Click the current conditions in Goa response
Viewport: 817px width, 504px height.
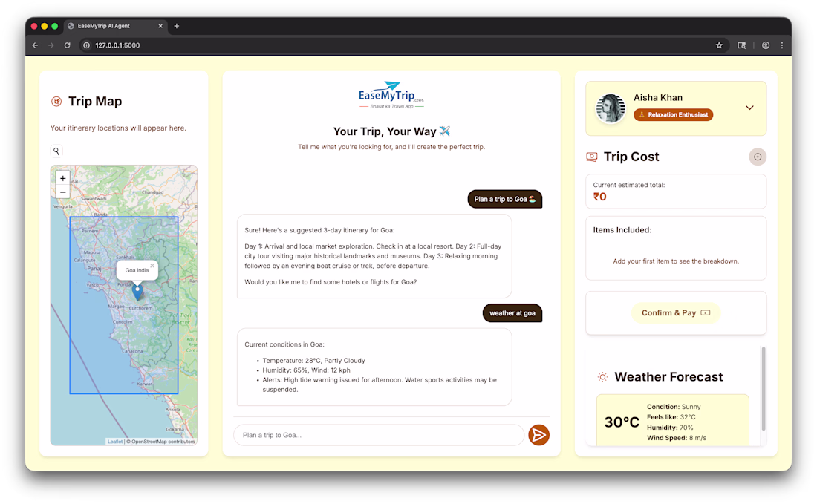tap(374, 367)
